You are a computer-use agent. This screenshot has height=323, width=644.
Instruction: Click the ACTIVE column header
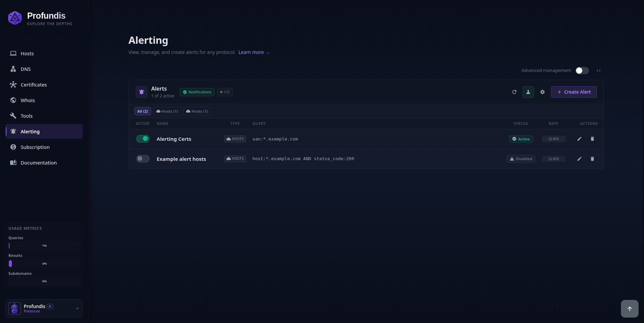143,123
